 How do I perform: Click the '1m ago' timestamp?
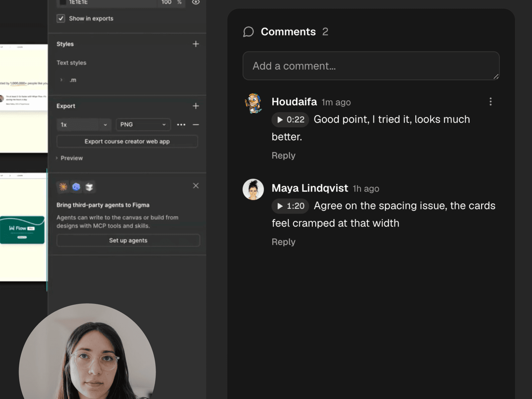click(336, 102)
